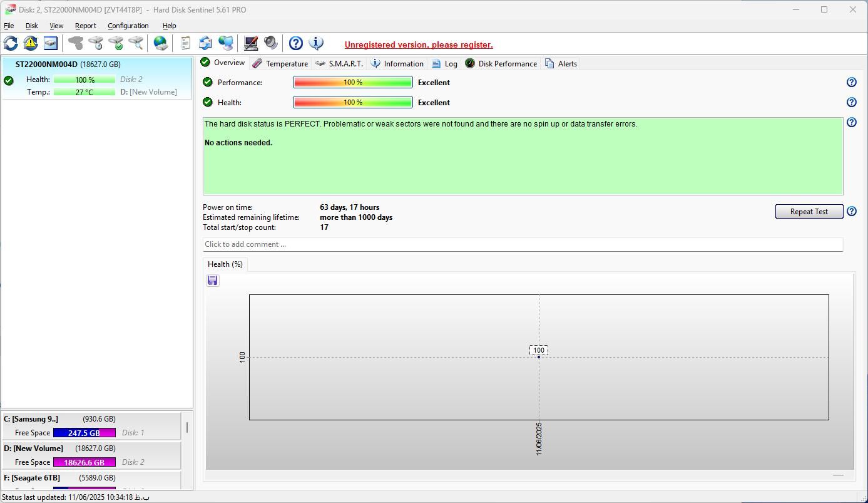Click the 11/06/2025 date label on graph
This screenshot has height=503, width=868.
(539, 438)
